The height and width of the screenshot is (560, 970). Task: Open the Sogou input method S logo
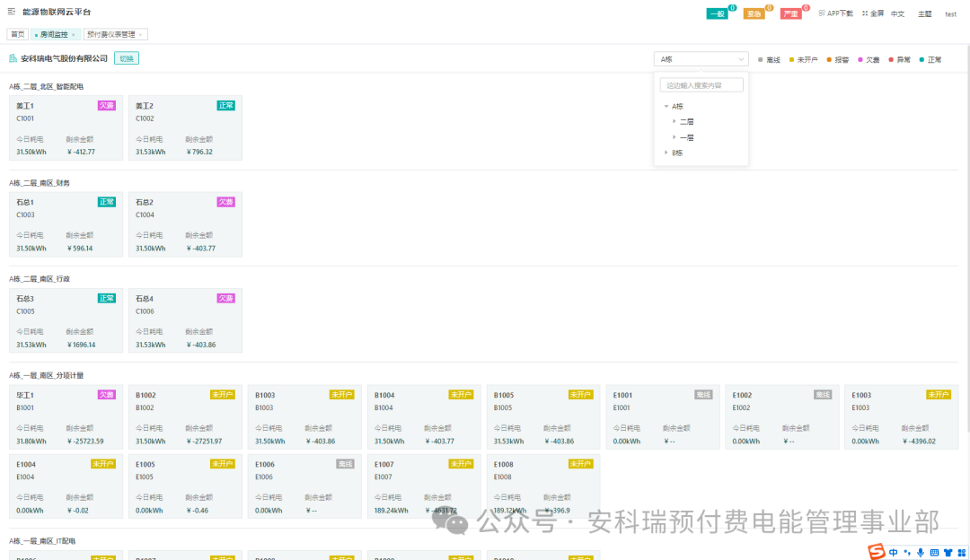click(x=876, y=551)
